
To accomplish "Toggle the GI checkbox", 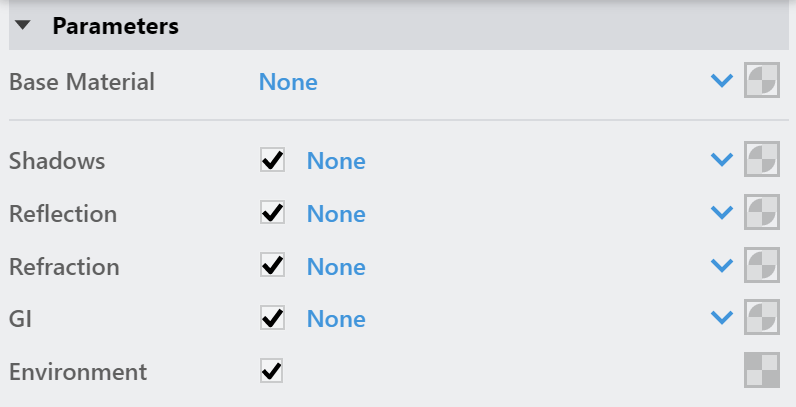I will 272,318.
